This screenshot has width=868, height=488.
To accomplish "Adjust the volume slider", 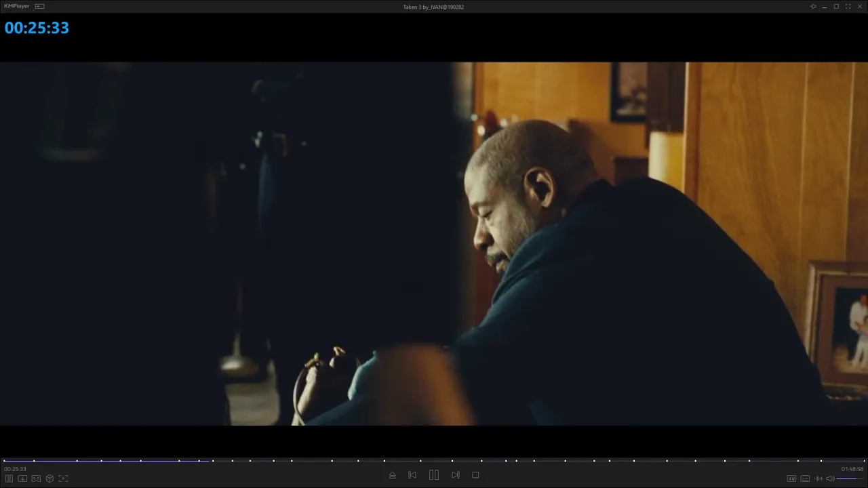I will click(850, 479).
